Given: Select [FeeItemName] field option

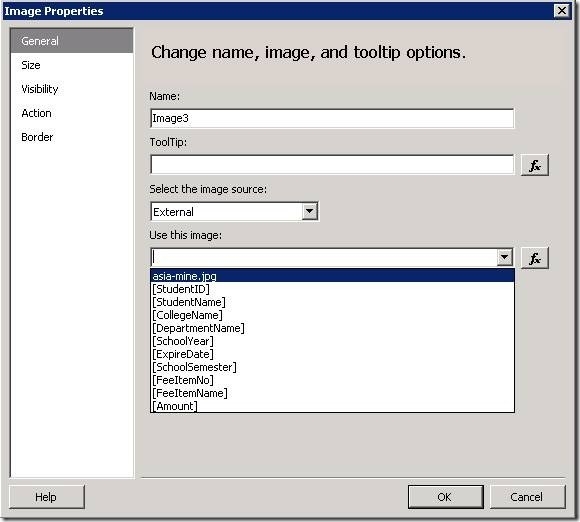Looking at the screenshot, I should point(332,393).
